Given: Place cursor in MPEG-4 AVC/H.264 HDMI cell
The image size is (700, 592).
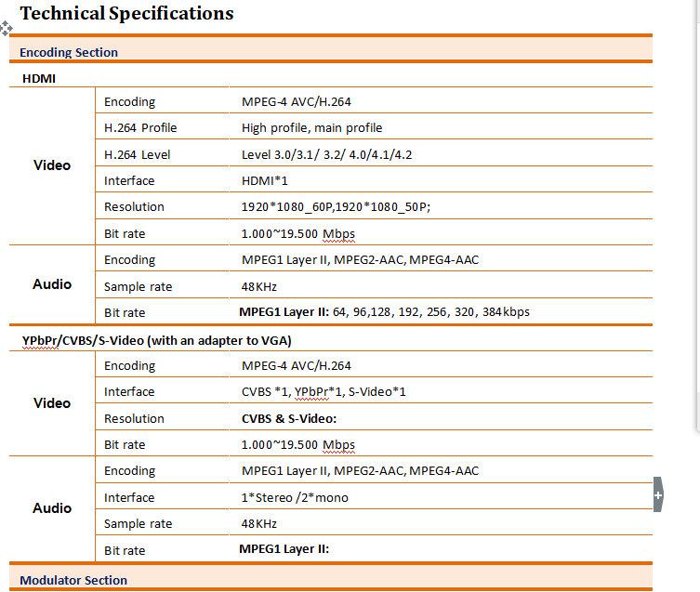Looking at the screenshot, I should [296, 102].
